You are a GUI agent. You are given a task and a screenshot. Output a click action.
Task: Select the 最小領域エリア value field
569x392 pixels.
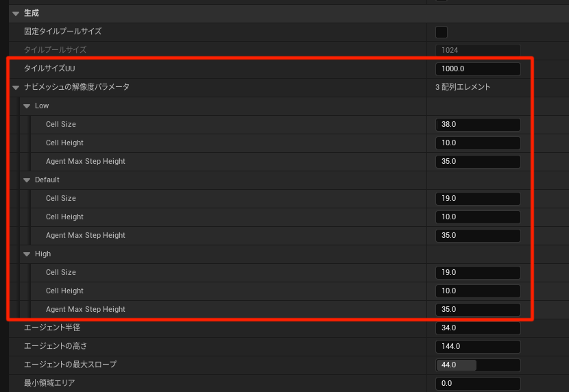tap(477, 383)
